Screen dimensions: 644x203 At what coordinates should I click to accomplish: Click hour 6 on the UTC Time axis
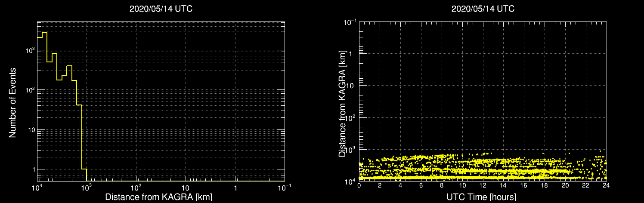pos(421,186)
